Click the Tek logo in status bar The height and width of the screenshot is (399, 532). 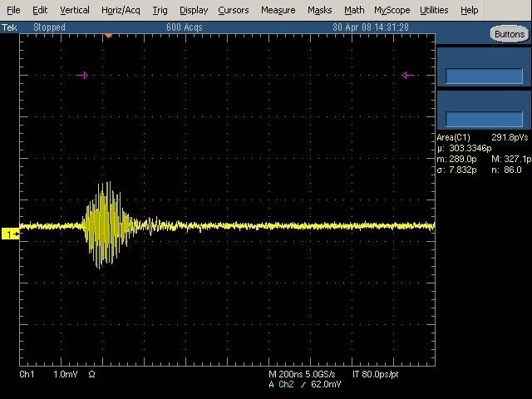(x=9, y=27)
